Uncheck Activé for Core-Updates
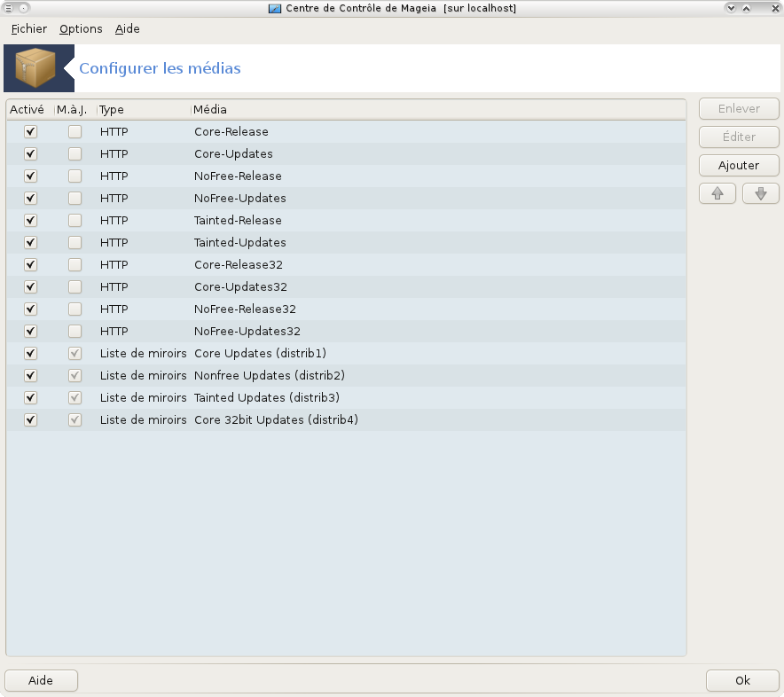The image size is (784, 697). point(30,153)
